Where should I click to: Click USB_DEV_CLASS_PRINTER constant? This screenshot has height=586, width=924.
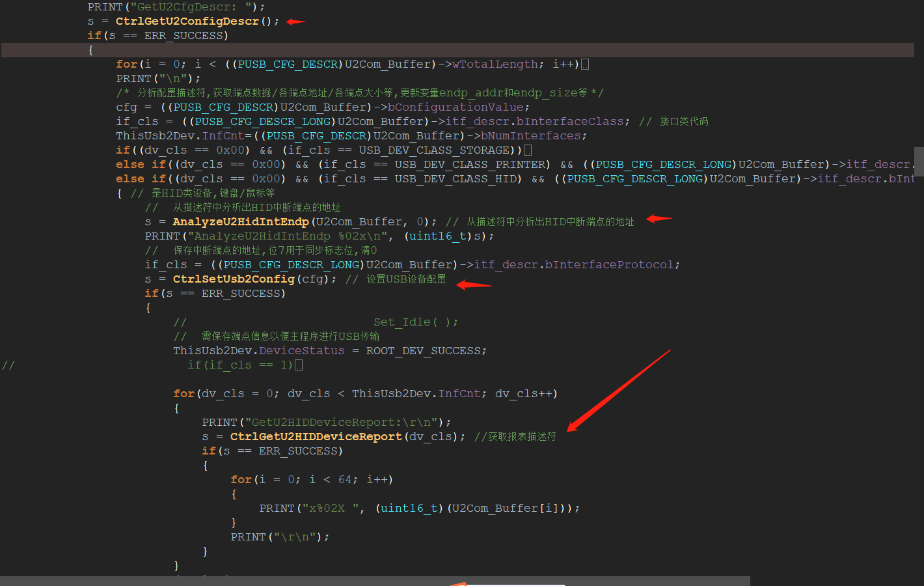470,164
